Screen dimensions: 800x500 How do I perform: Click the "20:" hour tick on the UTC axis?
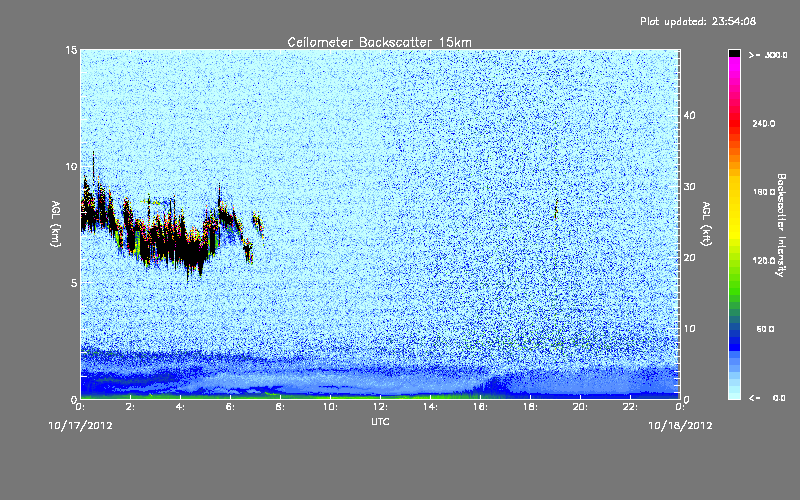point(581,407)
